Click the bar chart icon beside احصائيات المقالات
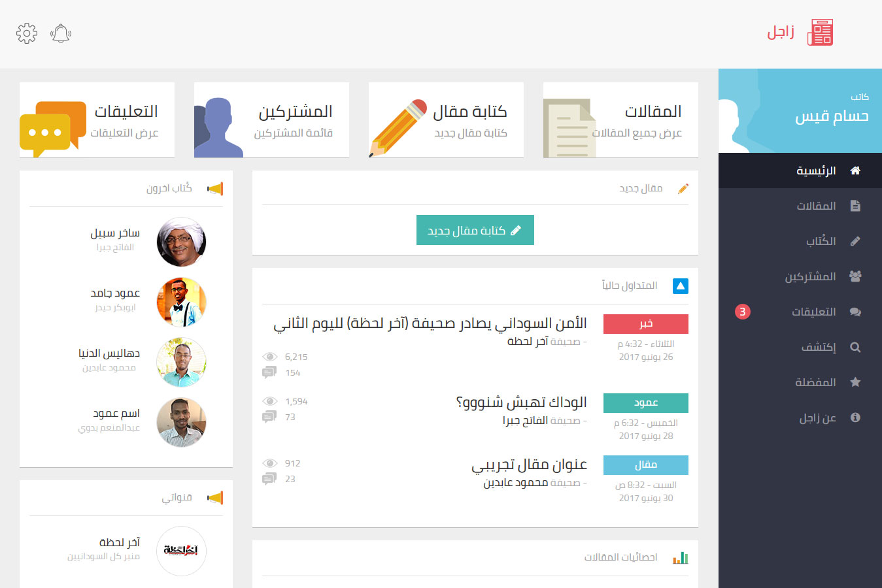882x588 pixels. click(x=681, y=558)
